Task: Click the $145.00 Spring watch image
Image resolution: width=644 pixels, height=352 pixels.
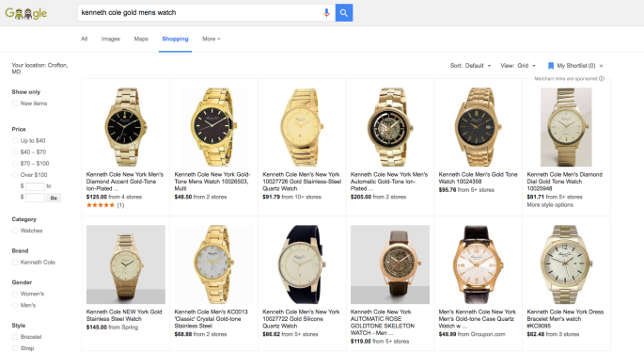Action: coord(126,264)
